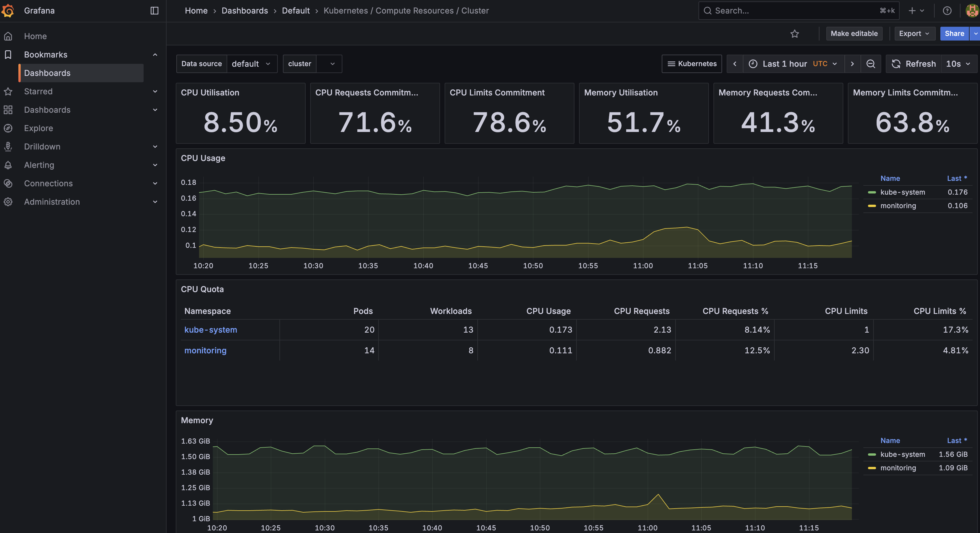Click the plus new item icon
The height and width of the screenshot is (533, 980).
coord(912,11)
